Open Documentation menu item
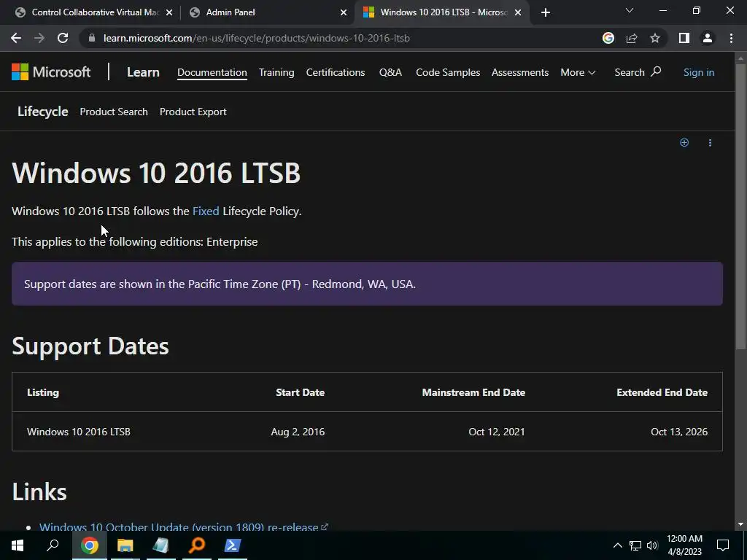This screenshot has width=747, height=560. 212,72
